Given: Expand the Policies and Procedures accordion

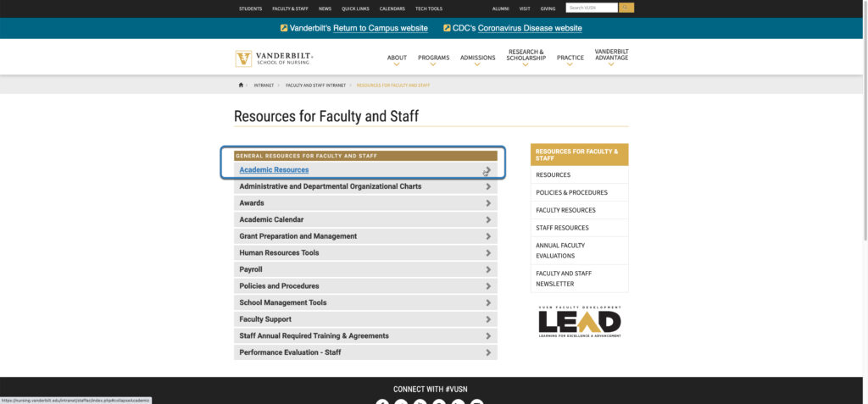Looking at the screenshot, I should point(279,286).
